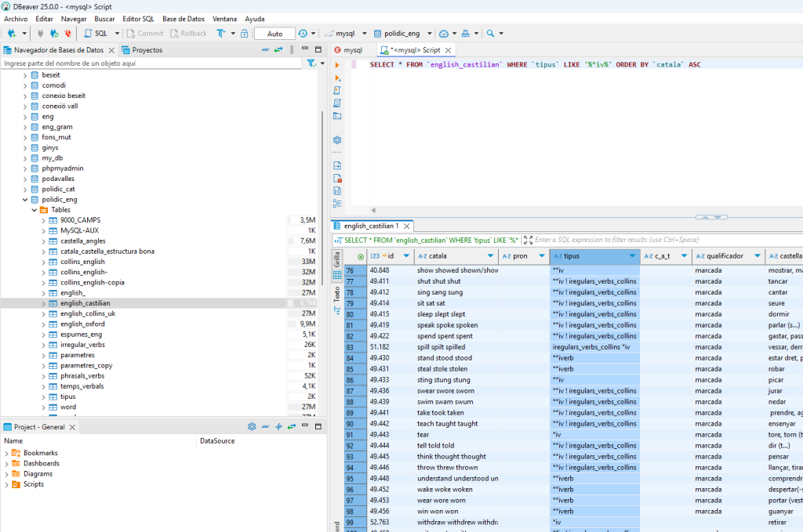803x532 pixels.
Task: Open the tipus column filter dropdown
Action: [632, 256]
